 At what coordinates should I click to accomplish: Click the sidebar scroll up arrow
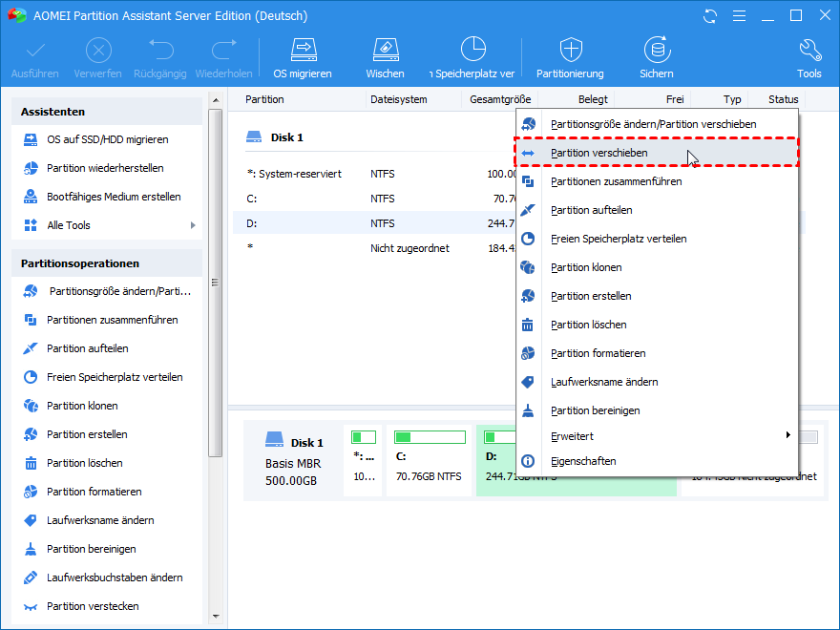216,100
